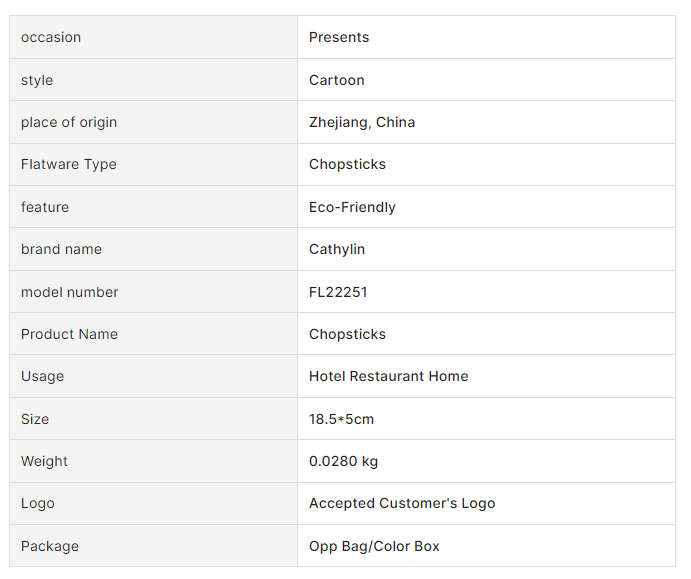Screen dimensions: 691x579
Task: Click the 'feature' row label
Action: (45, 207)
